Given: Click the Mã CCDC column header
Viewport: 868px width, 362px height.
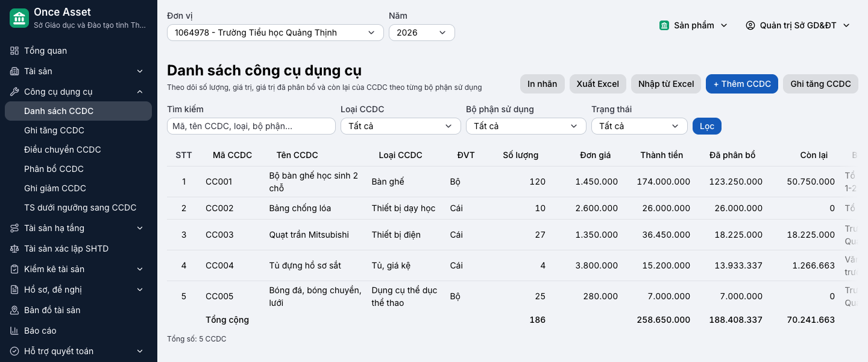Looking at the screenshot, I should point(232,155).
